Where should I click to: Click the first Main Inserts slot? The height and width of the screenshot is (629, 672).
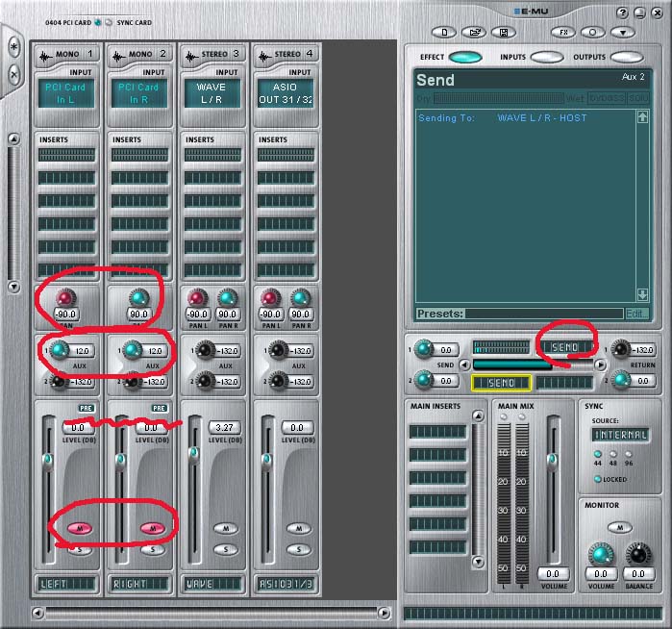(437, 431)
